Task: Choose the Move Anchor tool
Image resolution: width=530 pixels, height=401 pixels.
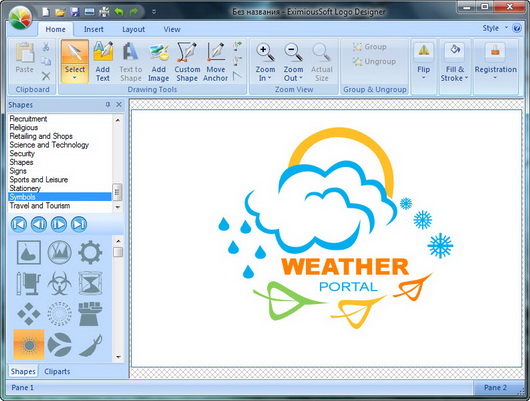Action: click(216, 62)
